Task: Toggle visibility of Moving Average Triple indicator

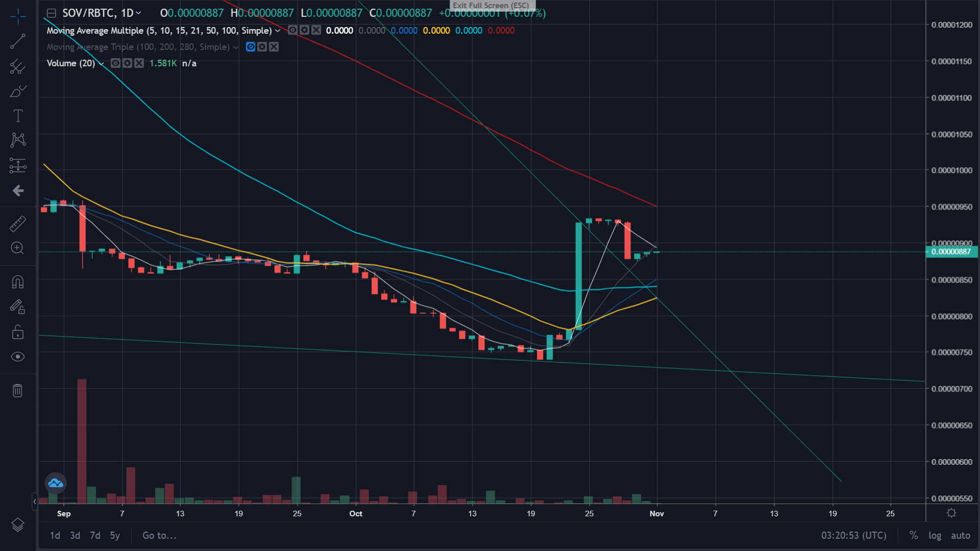Action: pos(250,47)
